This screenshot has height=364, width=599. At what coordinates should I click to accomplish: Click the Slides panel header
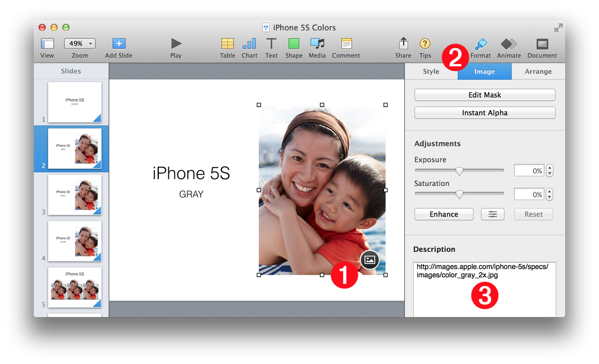pos(71,71)
